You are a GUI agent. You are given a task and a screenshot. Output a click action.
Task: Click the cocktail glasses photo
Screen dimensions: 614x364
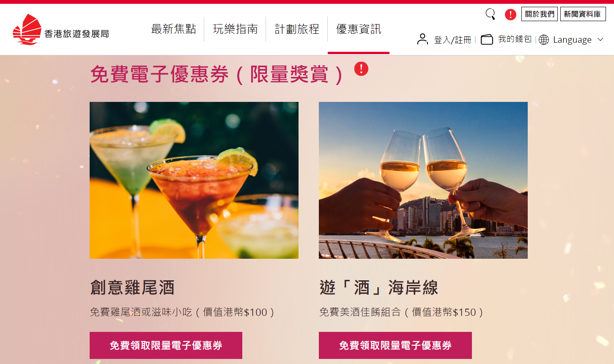click(x=194, y=180)
